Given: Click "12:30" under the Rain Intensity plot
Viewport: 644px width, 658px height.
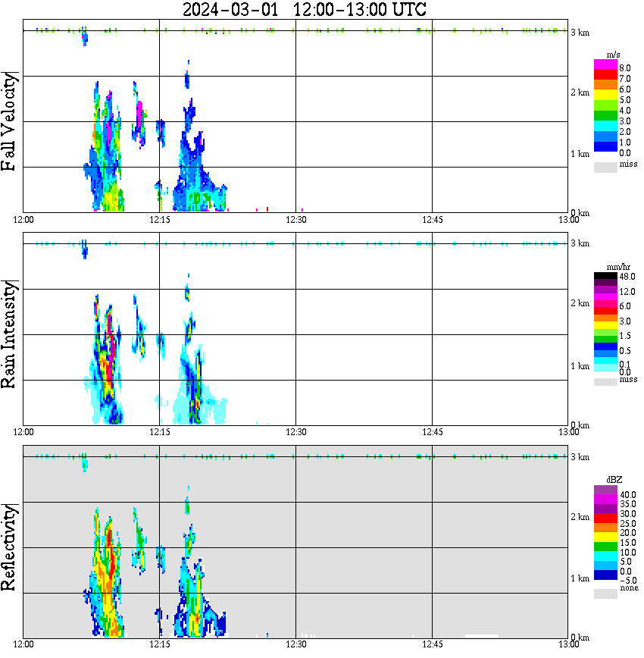Looking at the screenshot, I should (296, 432).
